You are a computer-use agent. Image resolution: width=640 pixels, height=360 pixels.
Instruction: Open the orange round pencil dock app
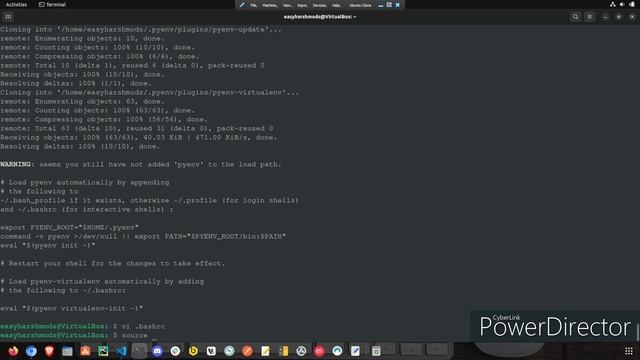coord(247,351)
